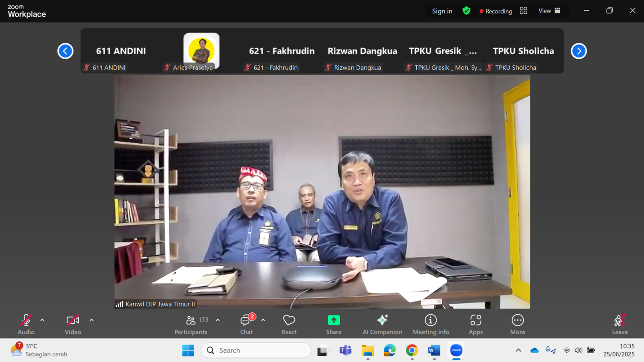Leave the meeting
The width and height of the screenshot is (644, 362).
pyautogui.click(x=619, y=324)
